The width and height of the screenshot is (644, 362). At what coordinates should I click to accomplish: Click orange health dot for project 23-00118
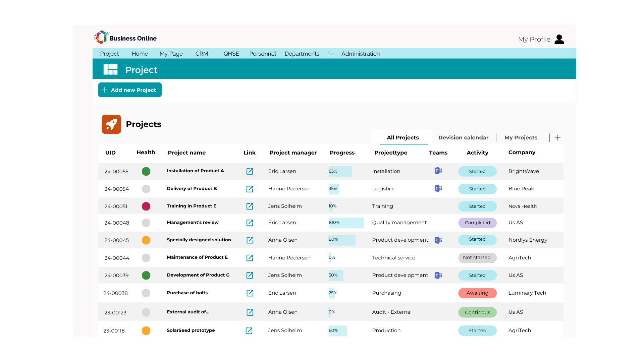[146, 330]
